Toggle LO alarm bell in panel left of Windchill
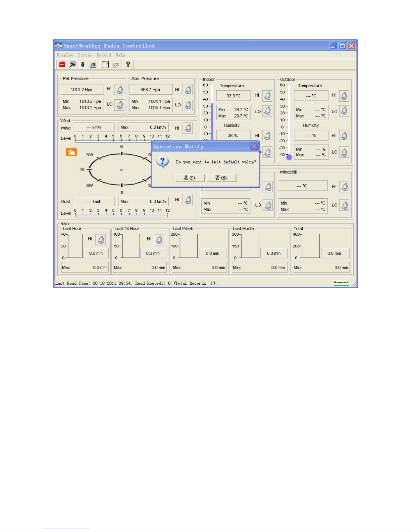This screenshot has width=411, height=532. (267, 205)
